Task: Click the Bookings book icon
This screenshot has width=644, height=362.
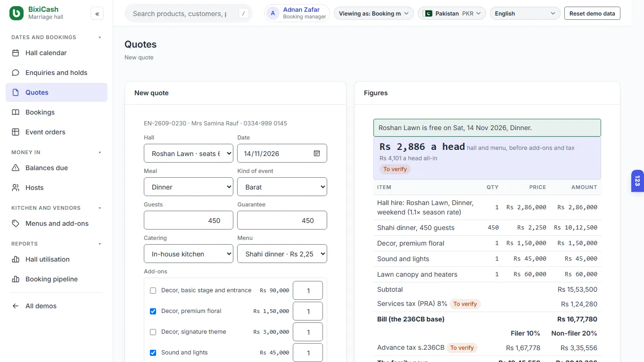Action: (x=16, y=112)
